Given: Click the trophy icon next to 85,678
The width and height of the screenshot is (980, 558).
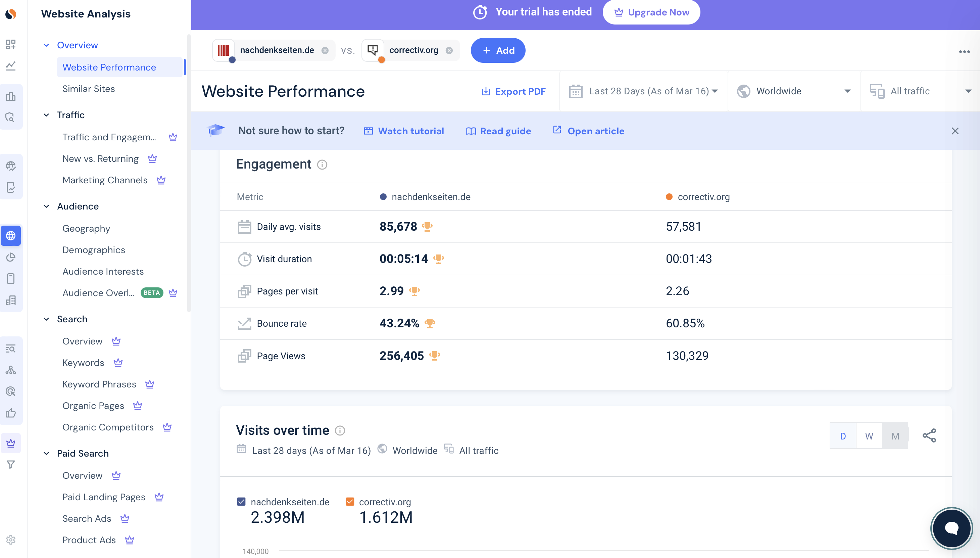Looking at the screenshot, I should pos(427,227).
